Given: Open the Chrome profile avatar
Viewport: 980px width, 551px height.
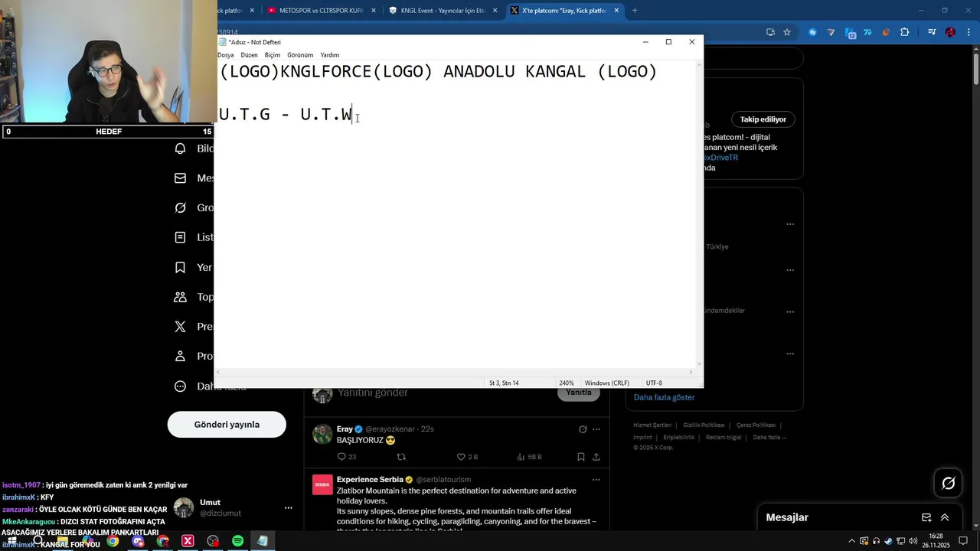Looking at the screenshot, I should (x=951, y=32).
